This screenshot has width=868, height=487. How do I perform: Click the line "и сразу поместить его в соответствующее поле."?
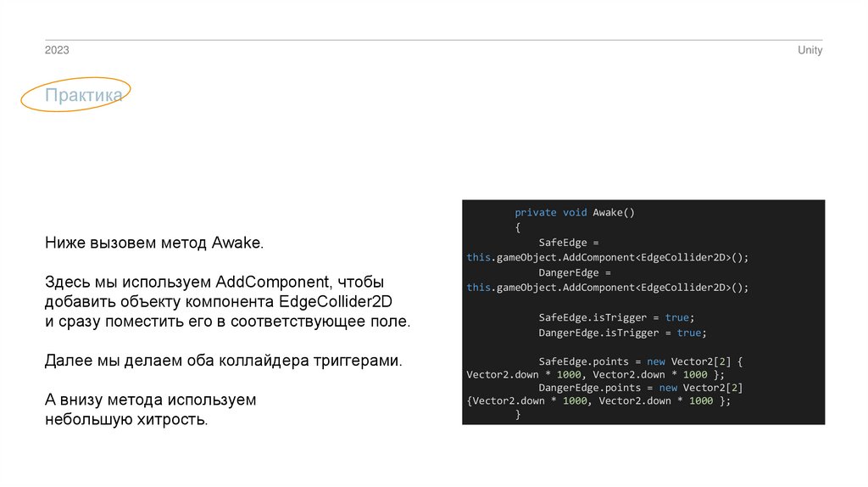[227, 323]
